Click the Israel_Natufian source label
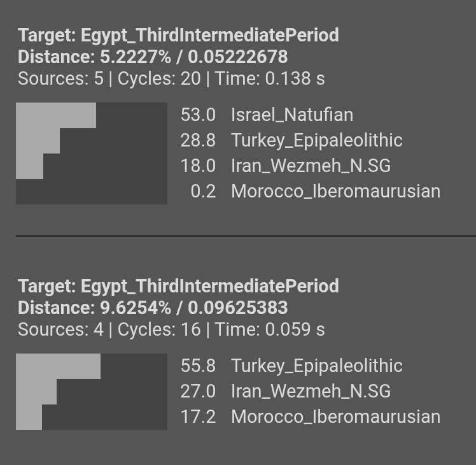 292,115
